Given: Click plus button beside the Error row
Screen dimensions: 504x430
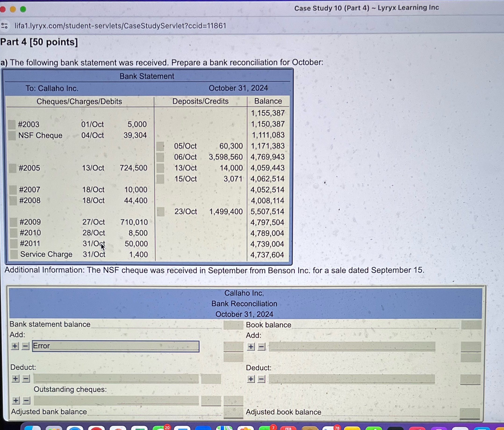Looking at the screenshot, I should [15, 346].
